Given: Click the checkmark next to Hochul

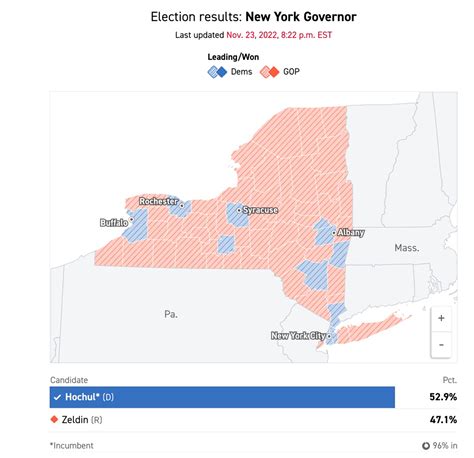Looking at the screenshot, I should click(57, 397).
